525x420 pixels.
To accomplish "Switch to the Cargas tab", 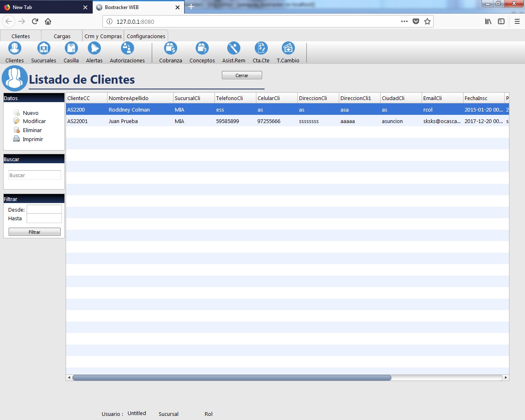I will pos(62,36).
